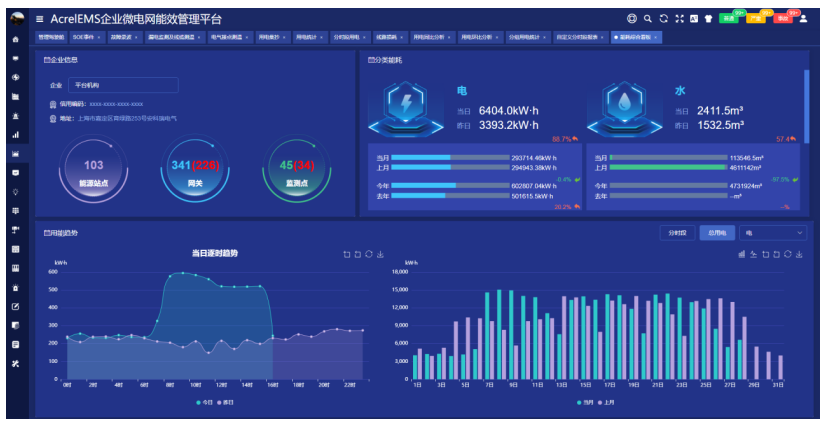
Task: Click the 103 能源站点 circle
Action: 94,169
